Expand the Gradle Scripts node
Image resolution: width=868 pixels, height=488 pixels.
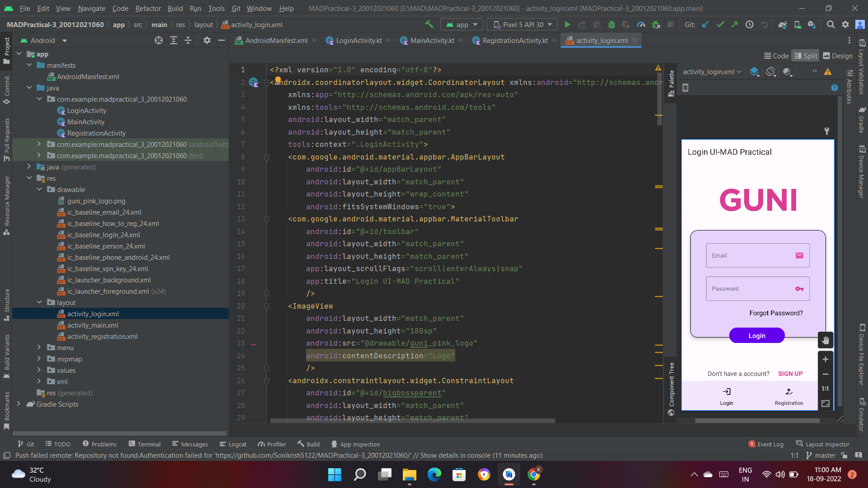pyautogui.click(x=19, y=404)
